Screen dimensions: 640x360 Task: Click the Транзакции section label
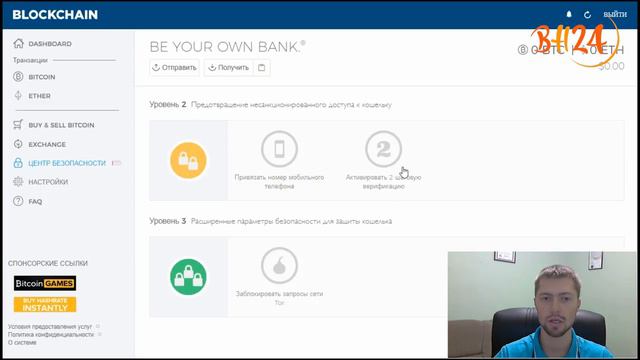30,60
